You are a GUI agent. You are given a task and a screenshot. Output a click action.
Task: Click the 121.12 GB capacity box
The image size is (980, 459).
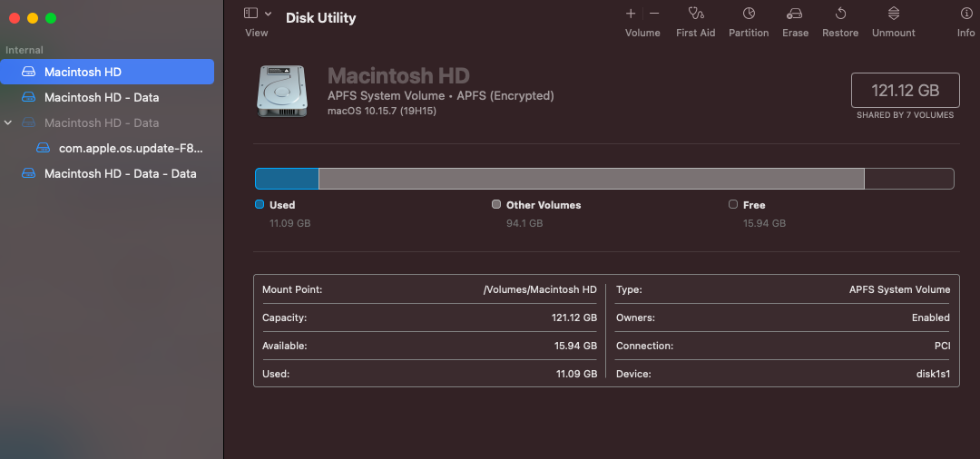[905, 91]
